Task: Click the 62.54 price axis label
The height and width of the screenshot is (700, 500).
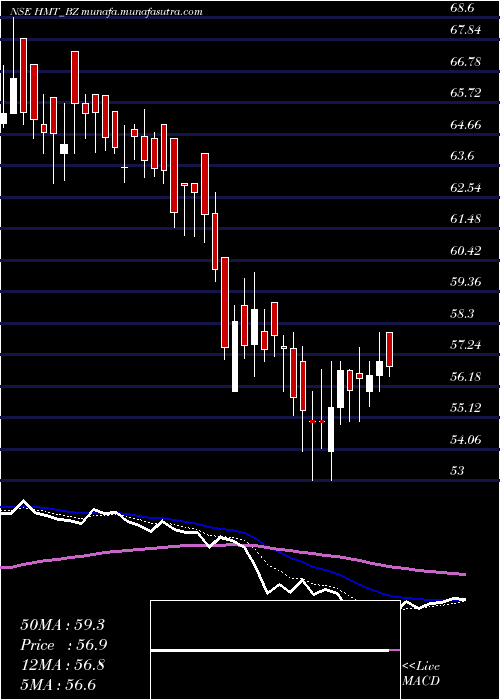Action: tap(465, 188)
